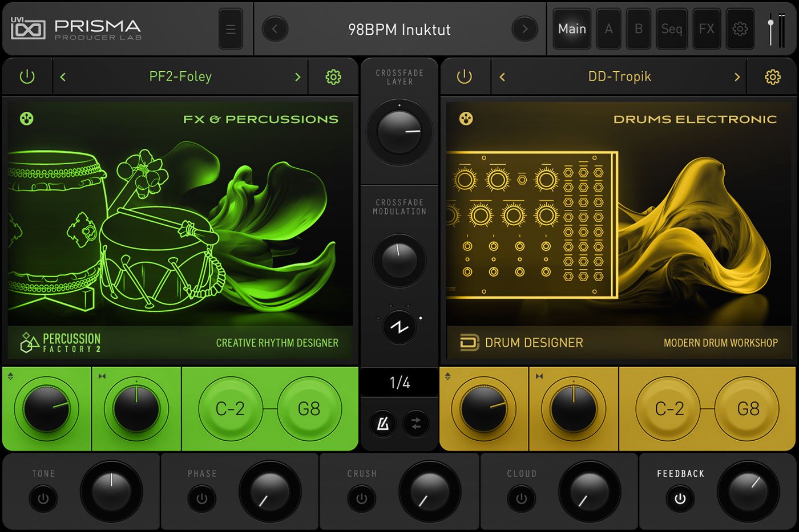Click the Cloud amount knob
Image resolution: width=799 pixels, height=532 pixels.
click(590, 492)
